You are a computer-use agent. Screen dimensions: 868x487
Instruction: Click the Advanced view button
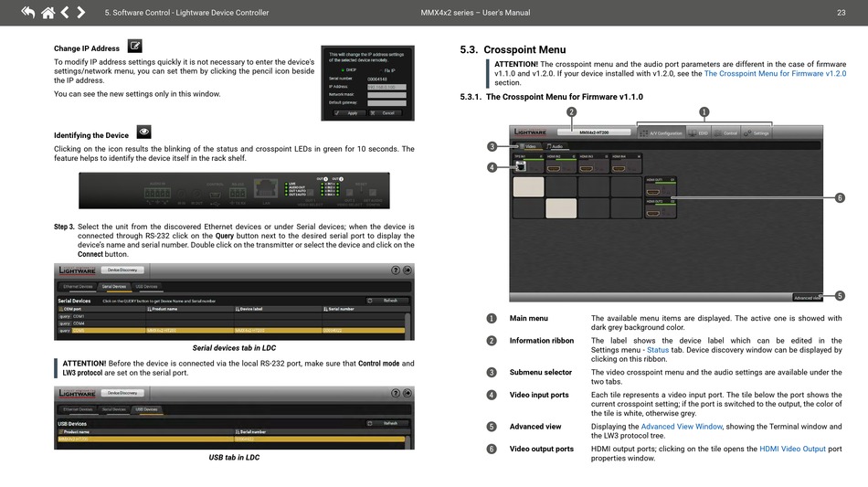tap(808, 298)
